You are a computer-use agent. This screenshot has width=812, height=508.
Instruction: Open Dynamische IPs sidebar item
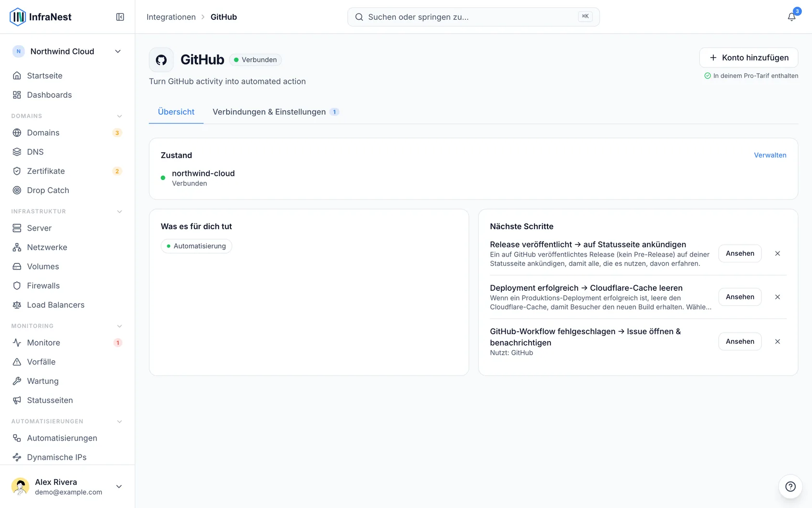(67, 457)
